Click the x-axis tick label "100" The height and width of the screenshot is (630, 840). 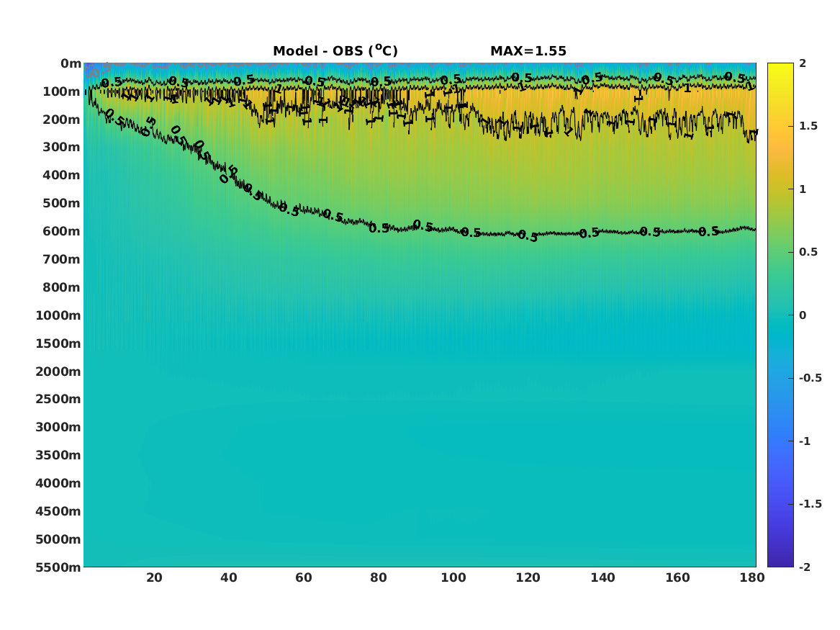453,577
